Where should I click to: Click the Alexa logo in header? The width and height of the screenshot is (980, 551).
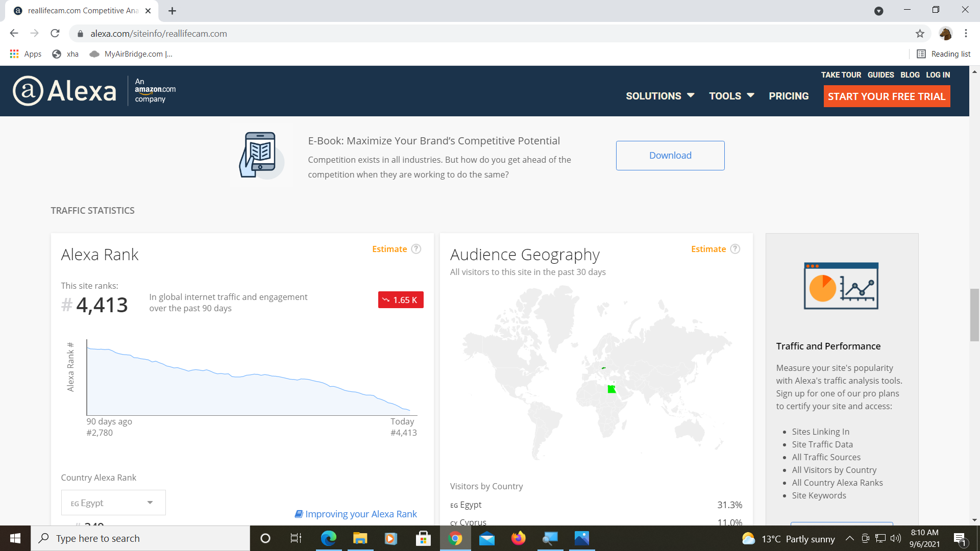click(x=65, y=91)
